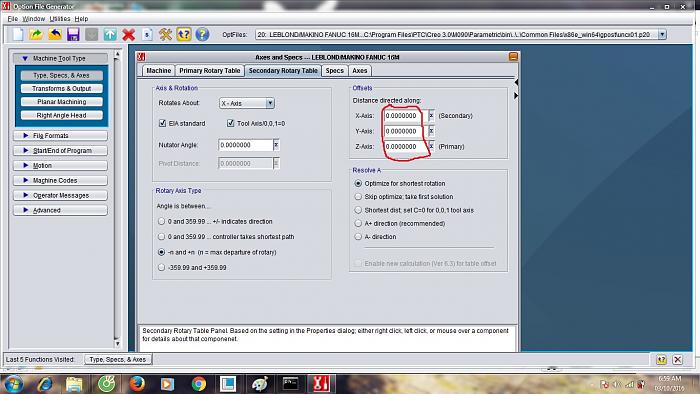Click the red X delete toolbar icon

click(129, 34)
